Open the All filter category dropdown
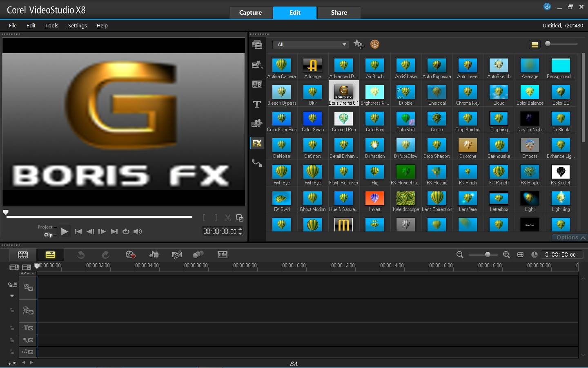The image size is (588, 368). point(311,45)
